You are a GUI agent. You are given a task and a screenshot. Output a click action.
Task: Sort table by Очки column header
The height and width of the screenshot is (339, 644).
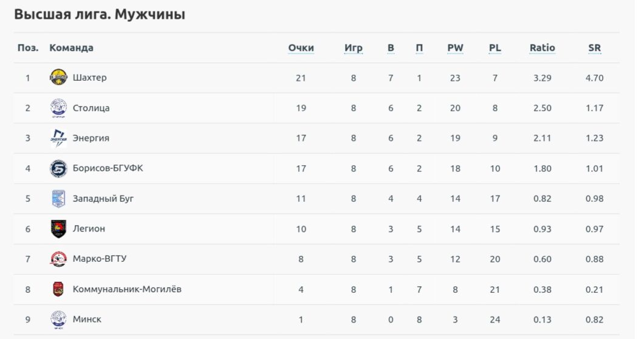point(301,48)
